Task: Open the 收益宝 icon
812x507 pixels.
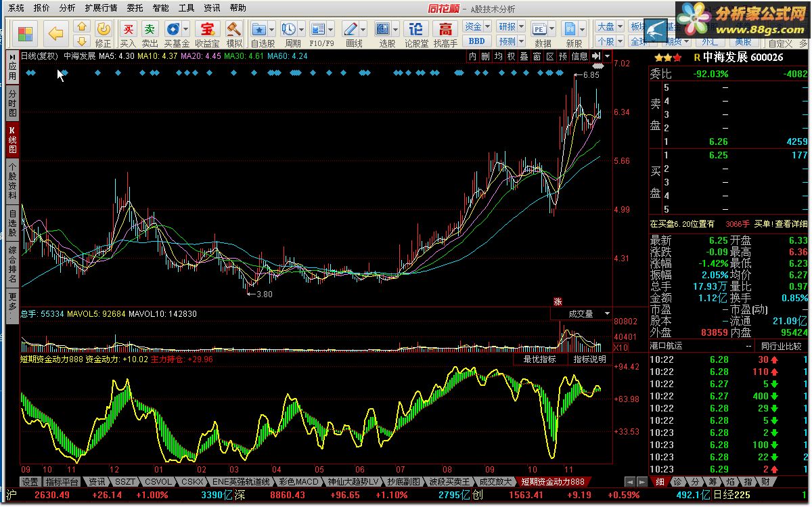Action: 207,29
